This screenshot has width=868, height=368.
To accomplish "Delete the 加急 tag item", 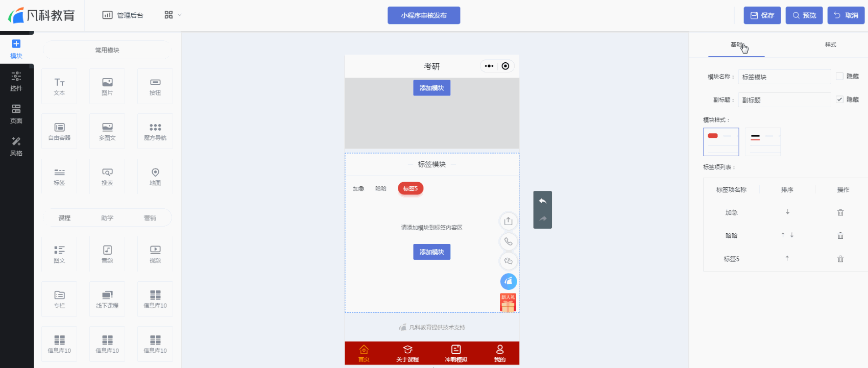I will click(840, 212).
